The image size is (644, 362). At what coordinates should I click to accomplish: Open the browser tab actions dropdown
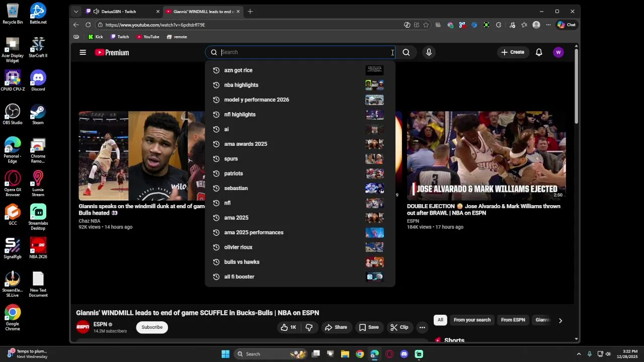click(76, 12)
